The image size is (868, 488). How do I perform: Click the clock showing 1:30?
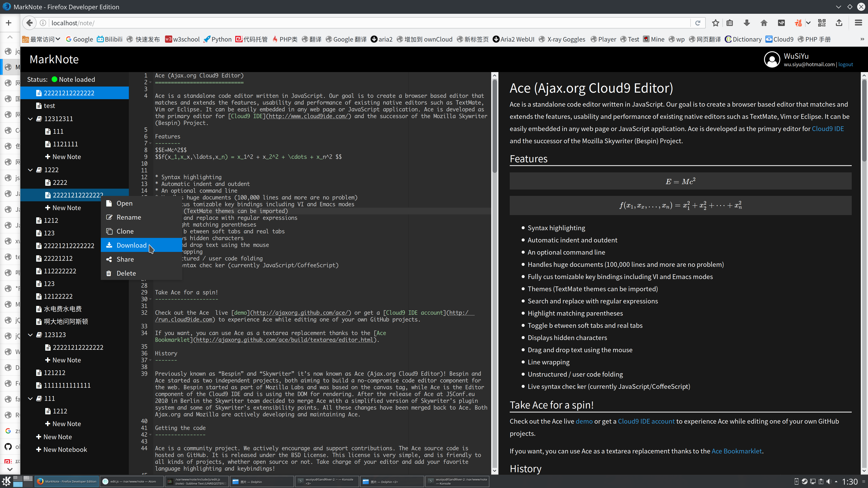click(x=849, y=482)
